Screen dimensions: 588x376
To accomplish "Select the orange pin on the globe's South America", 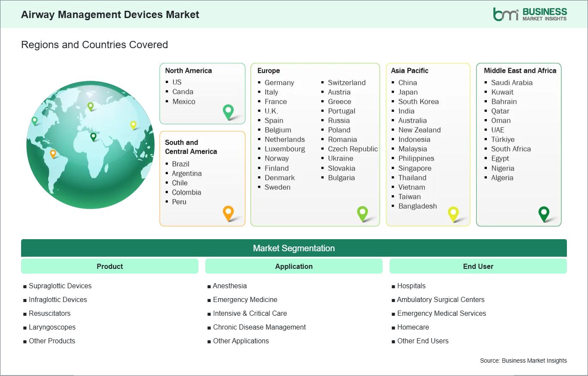I will click(53, 153).
